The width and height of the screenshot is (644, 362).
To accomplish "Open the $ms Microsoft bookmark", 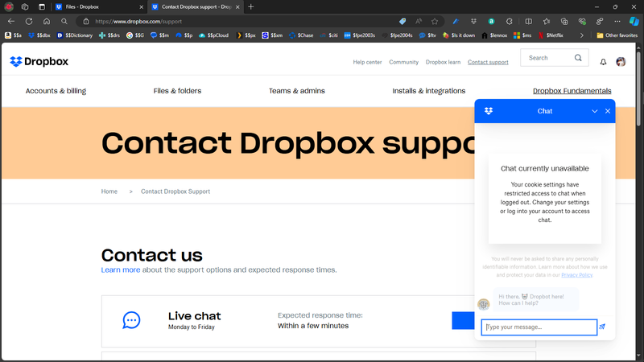I will click(522, 35).
